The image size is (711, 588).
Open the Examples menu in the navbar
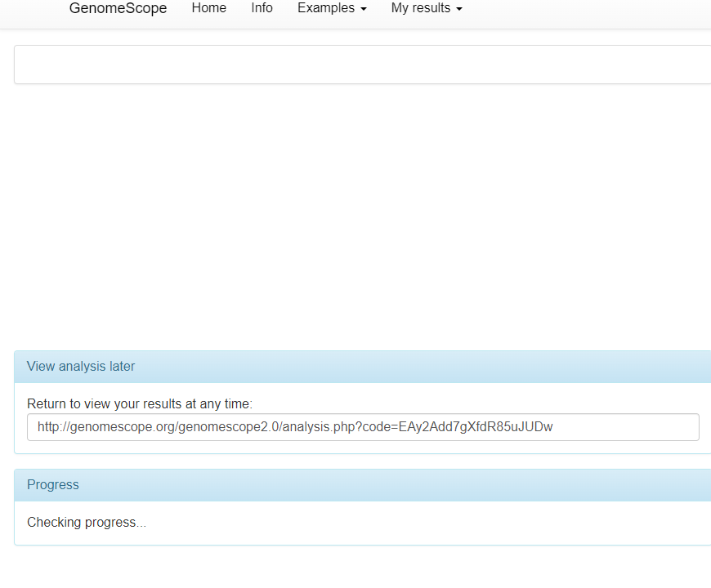coord(326,8)
